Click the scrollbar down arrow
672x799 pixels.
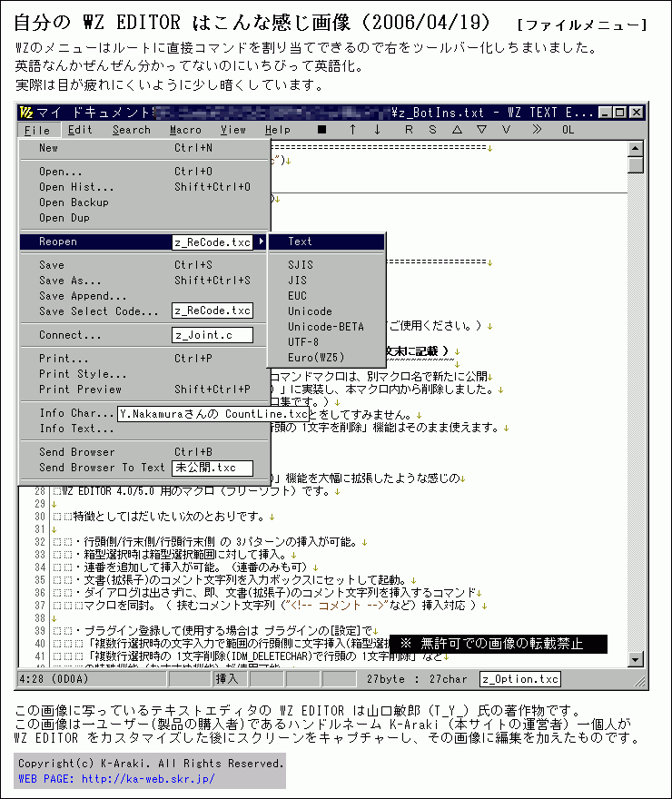tap(636, 659)
